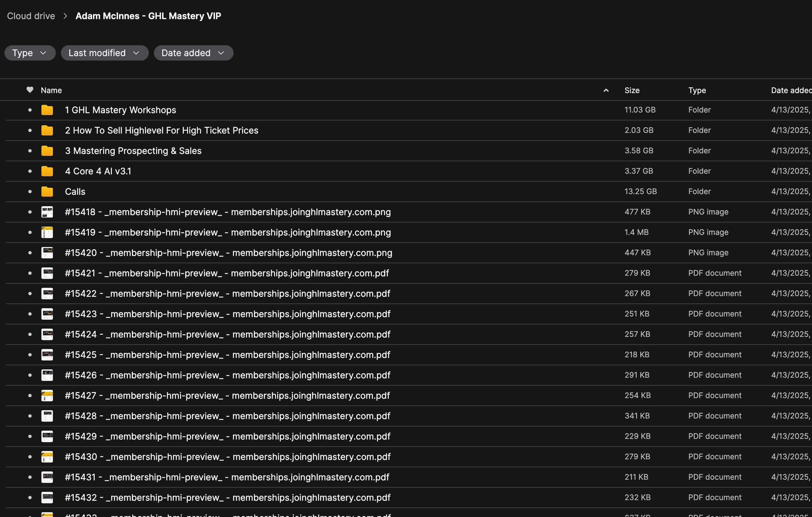Viewport: 812px width, 517px height.
Task: Click folder icon for 1 GHL Mastery Workshops
Action: tap(47, 110)
